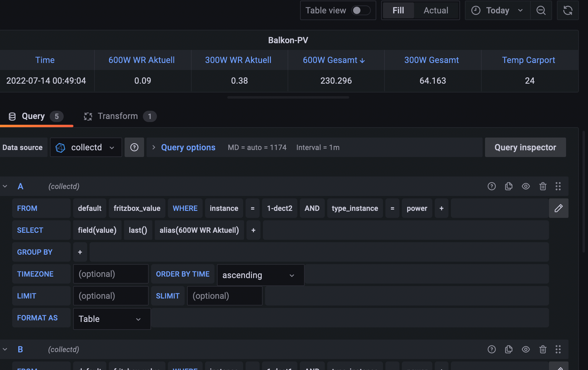Hide query B with eye icon

526,349
